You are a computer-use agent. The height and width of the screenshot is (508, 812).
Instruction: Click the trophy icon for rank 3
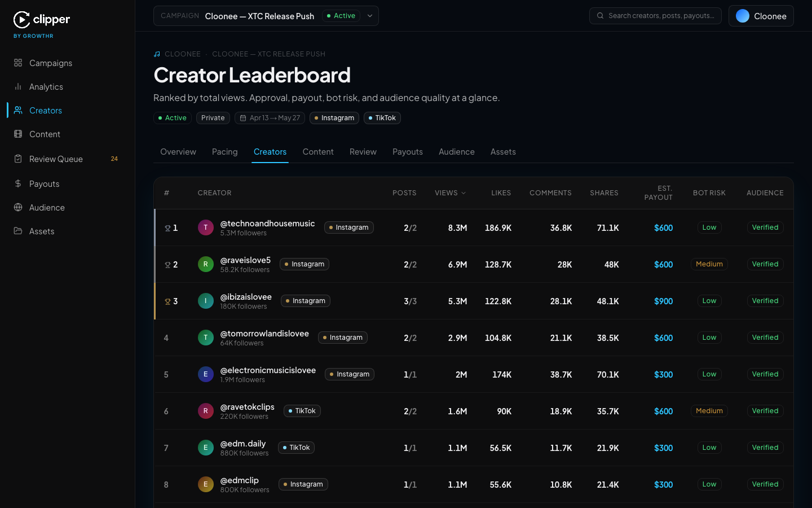[x=167, y=301]
